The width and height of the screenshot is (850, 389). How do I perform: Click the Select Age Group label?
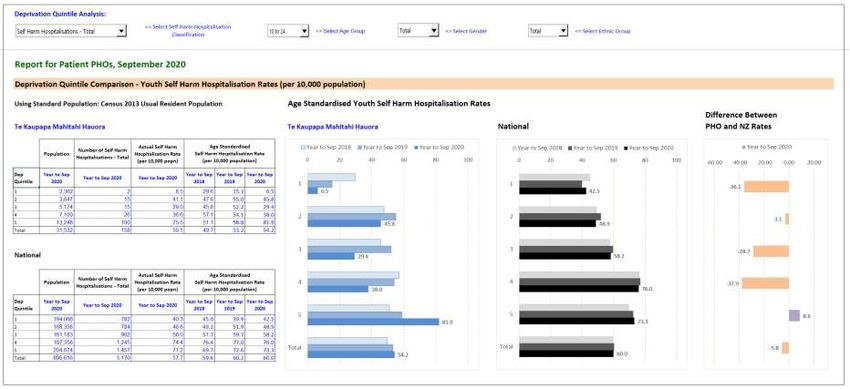pos(340,31)
